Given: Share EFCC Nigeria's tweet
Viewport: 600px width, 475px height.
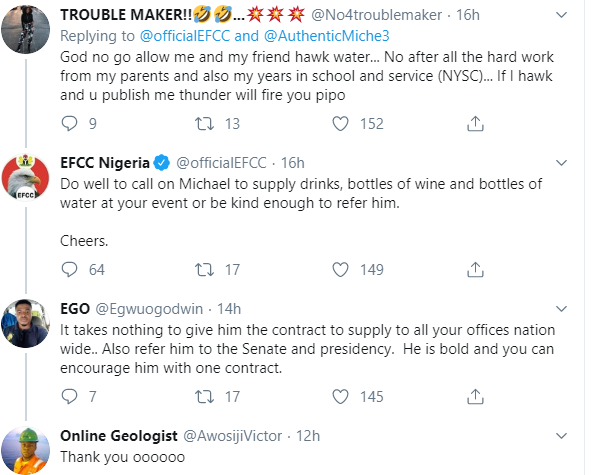Looking at the screenshot, I should coord(474,269).
